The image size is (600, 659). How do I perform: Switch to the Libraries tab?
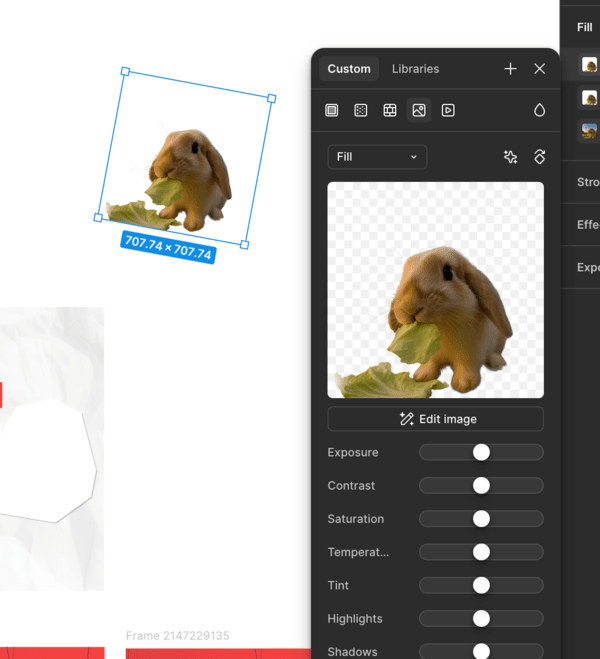pos(415,69)
